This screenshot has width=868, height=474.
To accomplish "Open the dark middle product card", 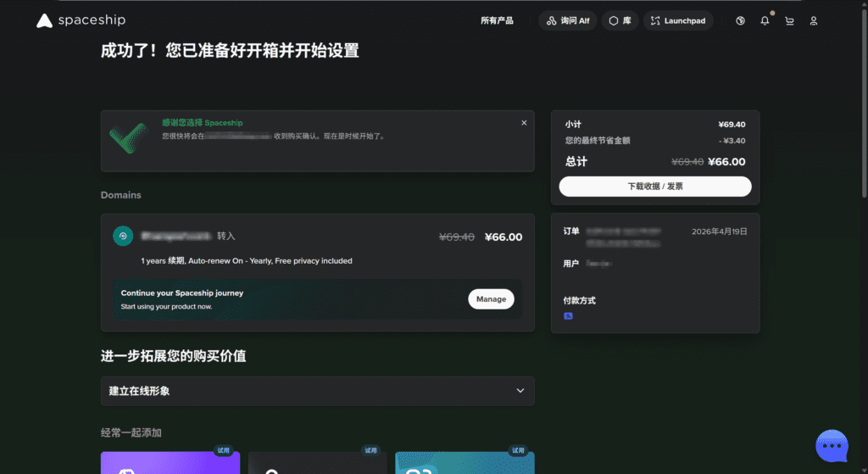I will coord(317,462).
